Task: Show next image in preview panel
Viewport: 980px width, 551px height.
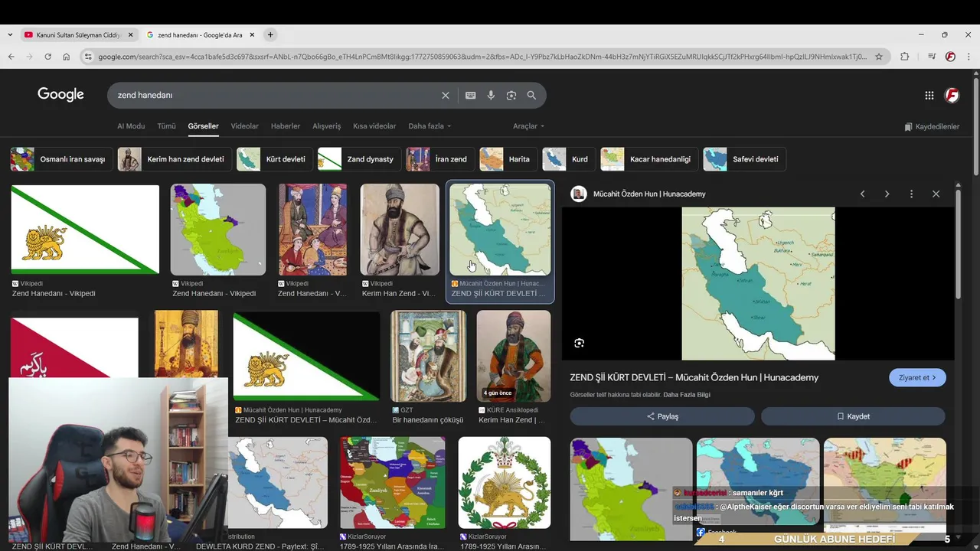Action: (x=887, y=194)
